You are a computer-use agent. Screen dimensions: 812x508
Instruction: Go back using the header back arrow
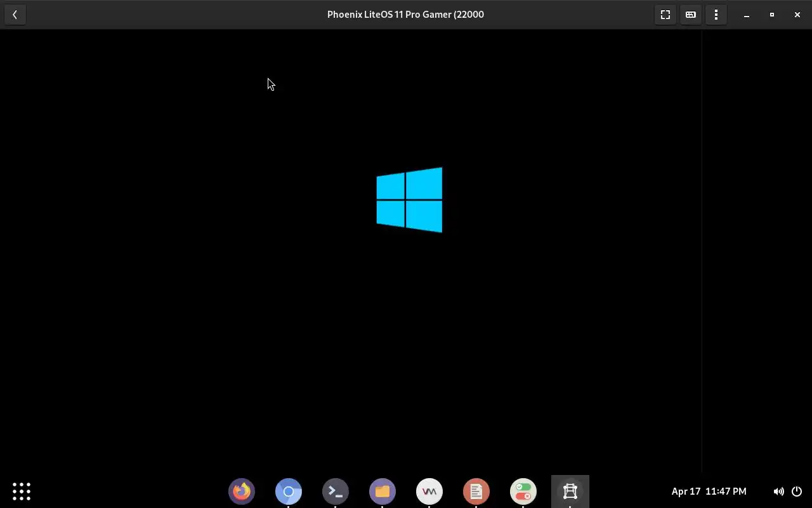tap(15, 15)
